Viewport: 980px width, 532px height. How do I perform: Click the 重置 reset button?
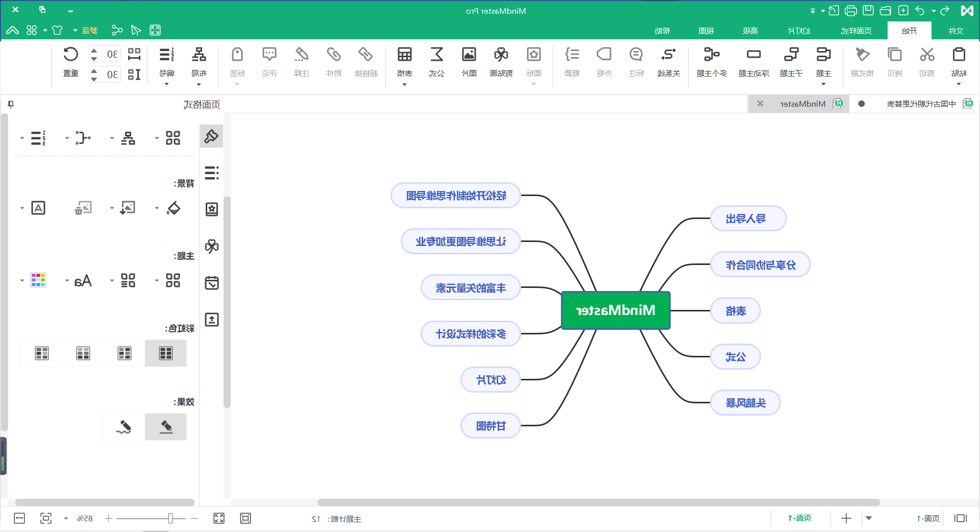(x=71, y=62)
